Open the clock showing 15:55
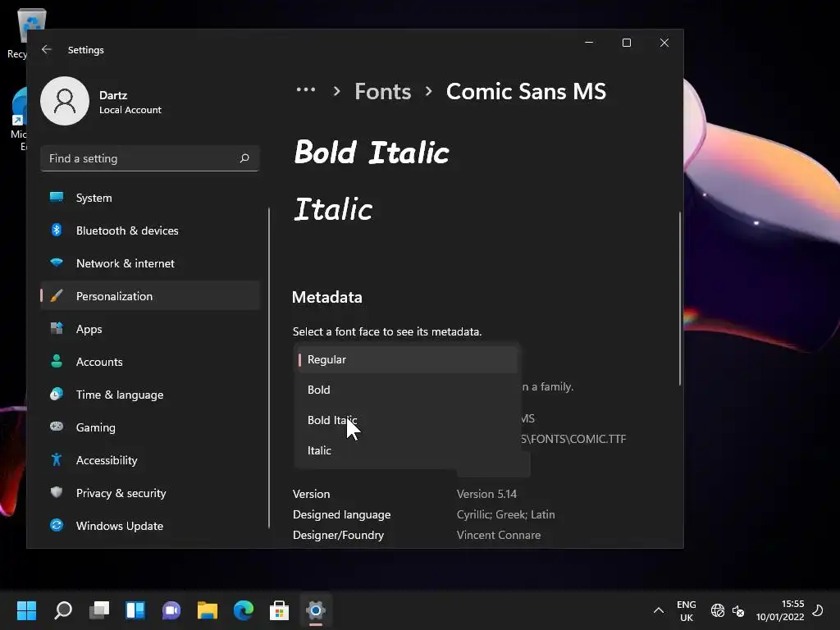The width and height of the screenshot is (840, 630). pos(780,610)
